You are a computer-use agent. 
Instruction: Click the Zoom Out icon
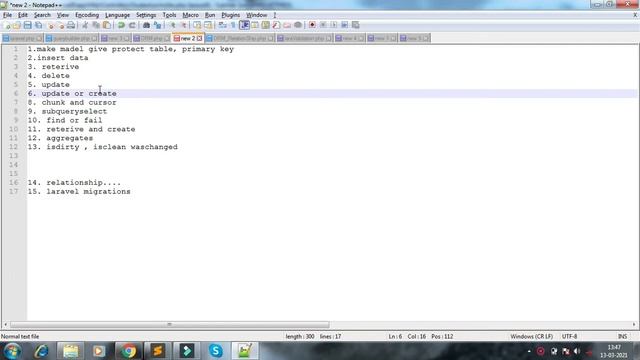coord(183,25)
